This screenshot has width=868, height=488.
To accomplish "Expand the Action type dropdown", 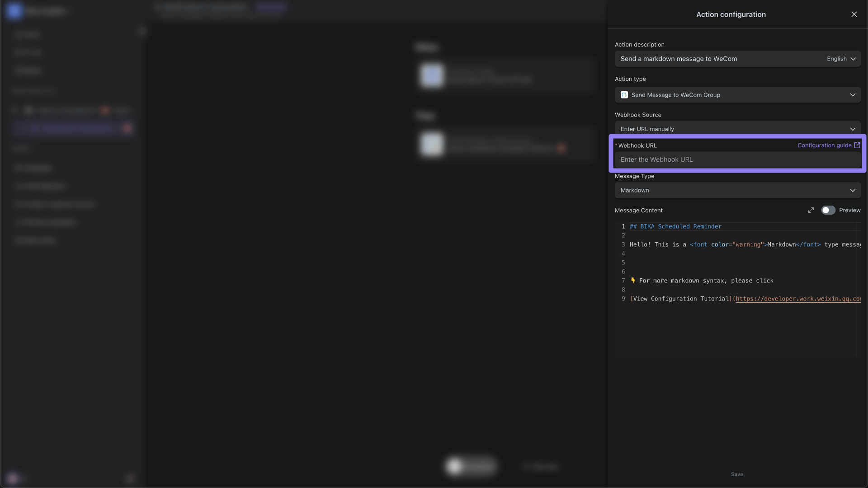I will coord(853,94).
